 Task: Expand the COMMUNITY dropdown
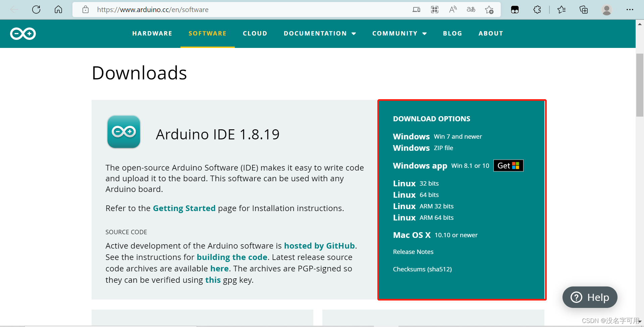pos(399,34)
